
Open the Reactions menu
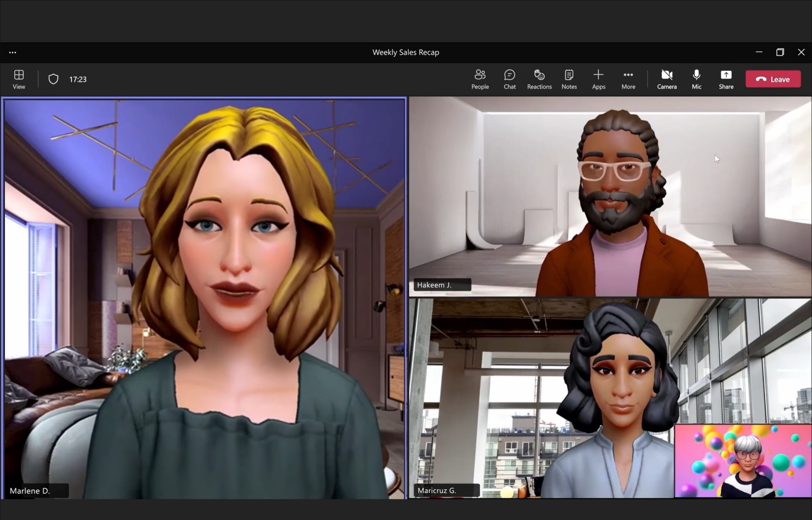click(539, 79)
